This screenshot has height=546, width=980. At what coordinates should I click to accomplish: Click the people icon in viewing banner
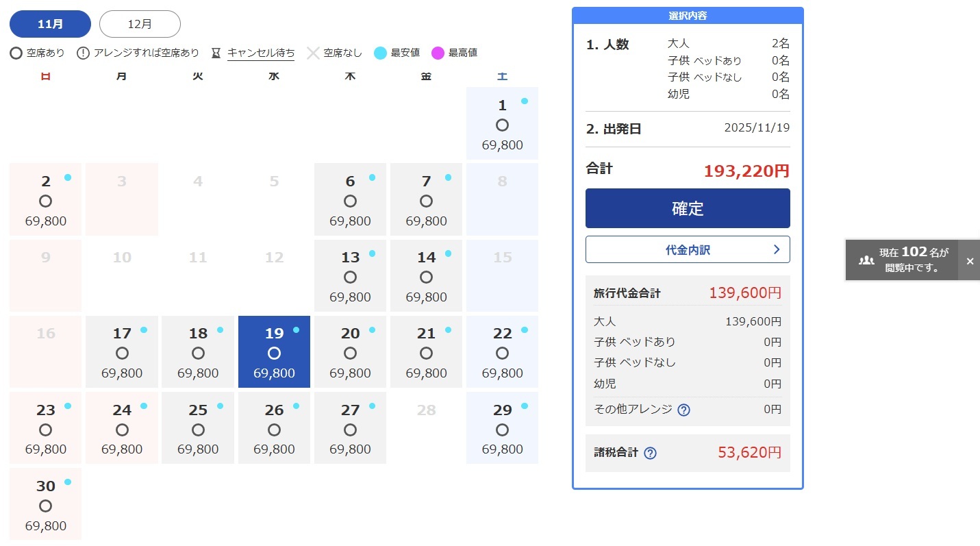click(x=866, y=260)
